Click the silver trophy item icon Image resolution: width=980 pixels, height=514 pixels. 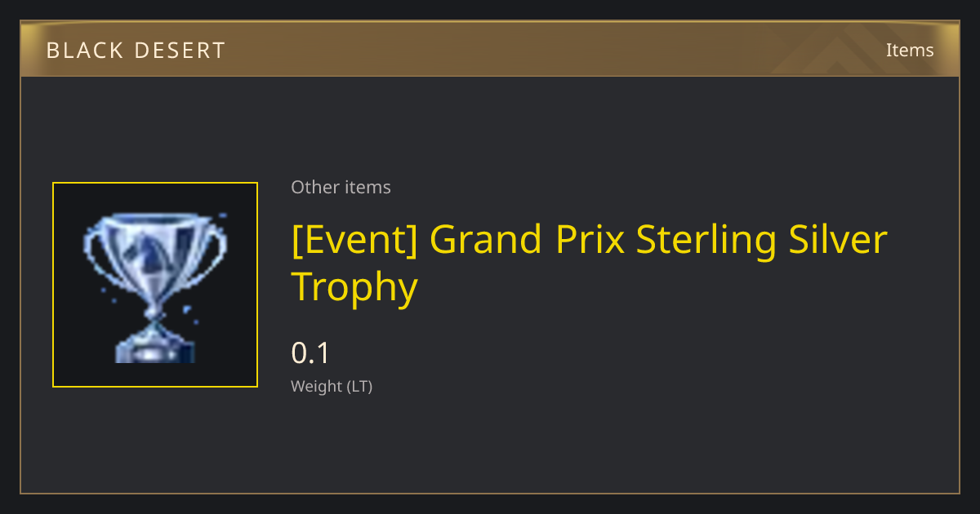[x=155, y=287]
